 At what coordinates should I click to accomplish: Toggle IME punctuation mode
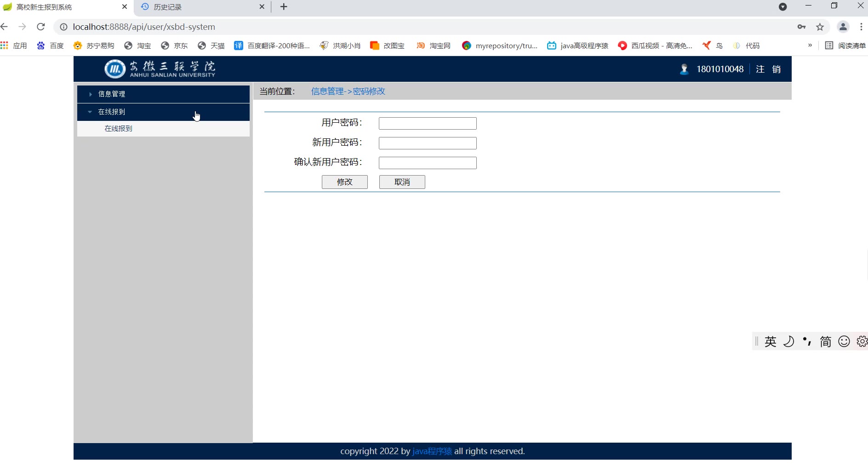click(807, 342)
